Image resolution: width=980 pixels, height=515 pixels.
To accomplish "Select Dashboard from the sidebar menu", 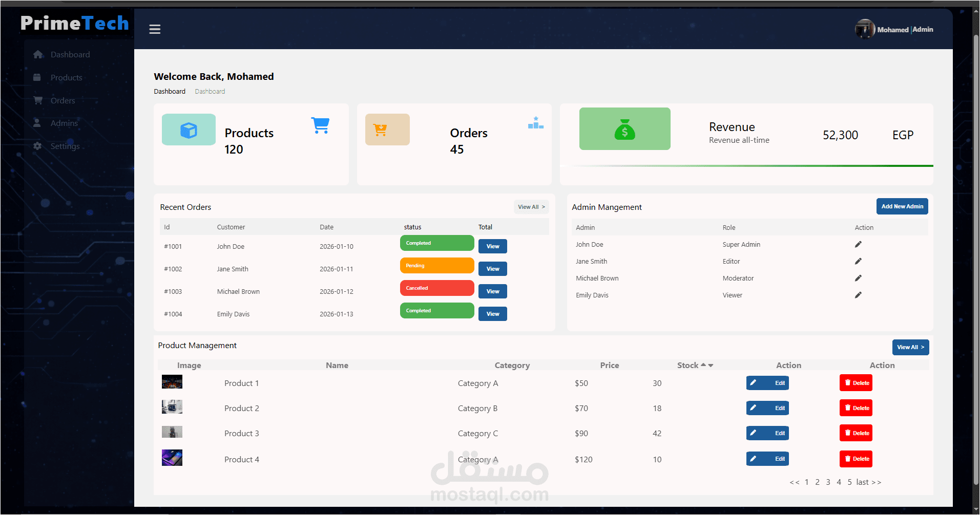I will (x=70, y=54).
